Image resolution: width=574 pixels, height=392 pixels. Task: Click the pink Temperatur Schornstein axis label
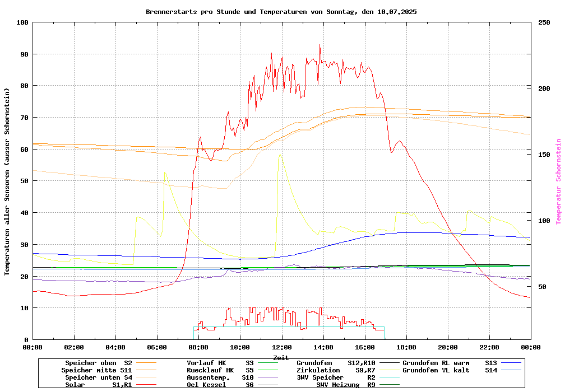click(558, 181)
